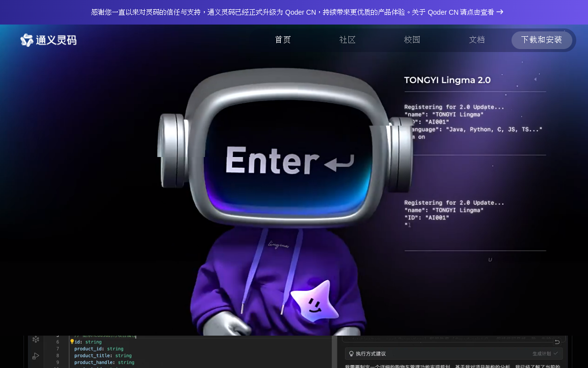Click the product_handle: string code line

(104, 363)
